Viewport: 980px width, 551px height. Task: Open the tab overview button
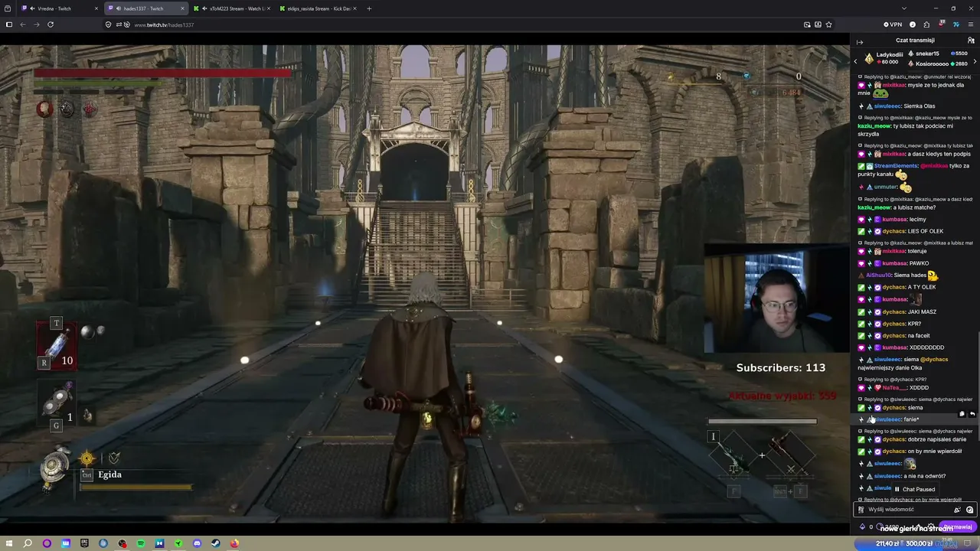click(8, 8)
